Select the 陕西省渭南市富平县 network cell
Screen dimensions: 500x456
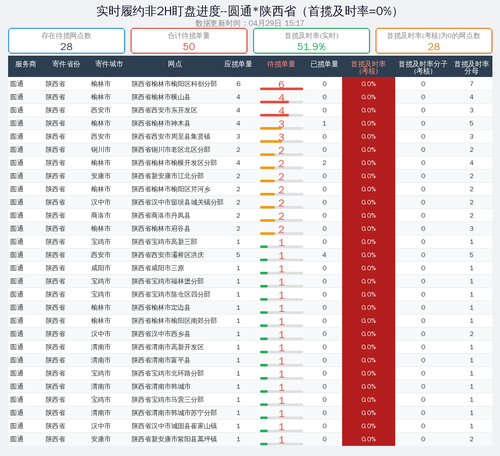[161, 361]
